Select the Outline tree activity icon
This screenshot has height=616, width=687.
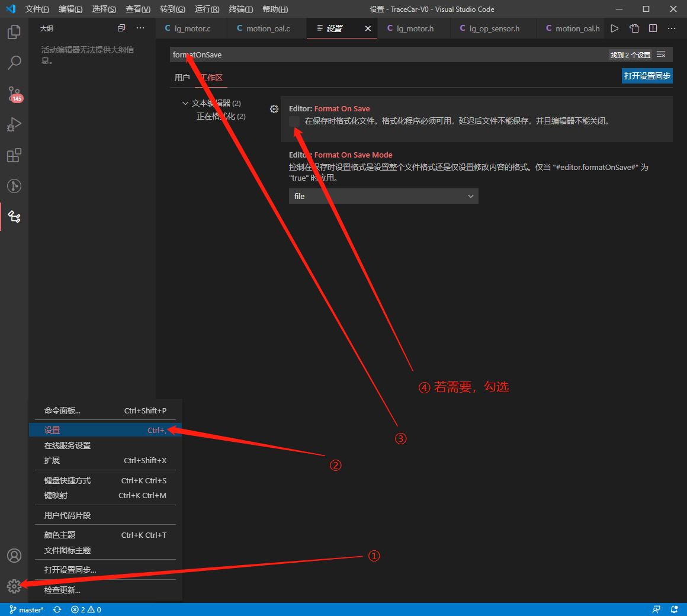[x=14, y=216]
